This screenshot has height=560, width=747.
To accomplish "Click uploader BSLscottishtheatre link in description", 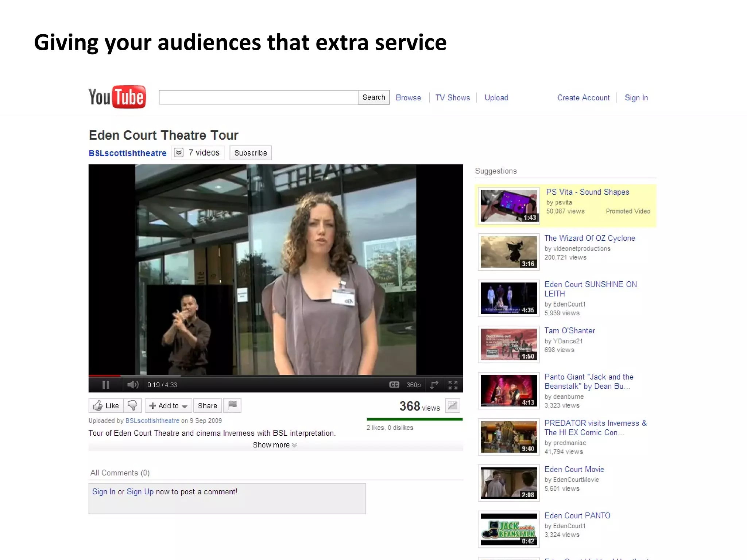I will pyautogui.click(x=152, y=420).
